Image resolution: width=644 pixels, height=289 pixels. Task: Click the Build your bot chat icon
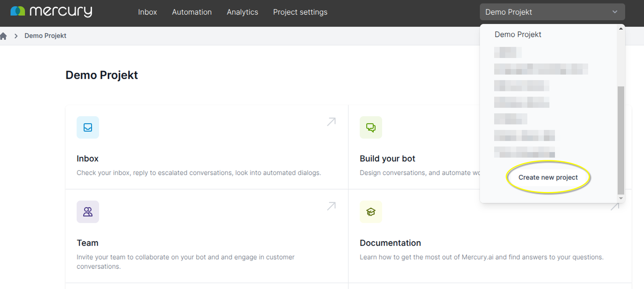tap(371, 127)
